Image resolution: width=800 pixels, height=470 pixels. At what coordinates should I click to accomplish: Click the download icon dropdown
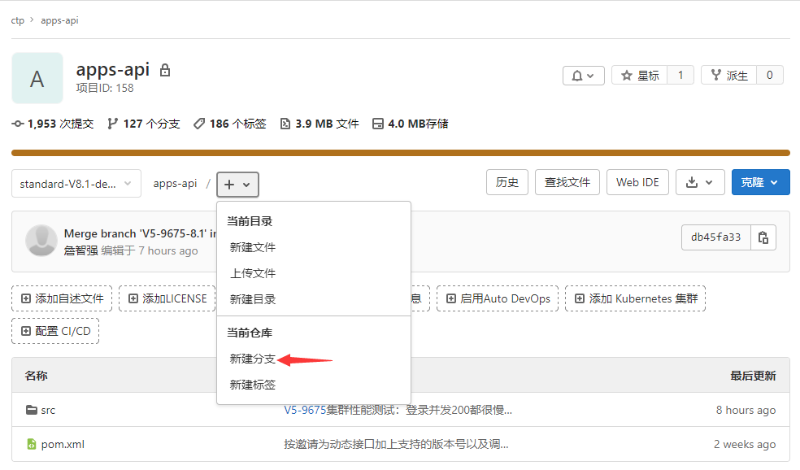[x=699, y=182]
